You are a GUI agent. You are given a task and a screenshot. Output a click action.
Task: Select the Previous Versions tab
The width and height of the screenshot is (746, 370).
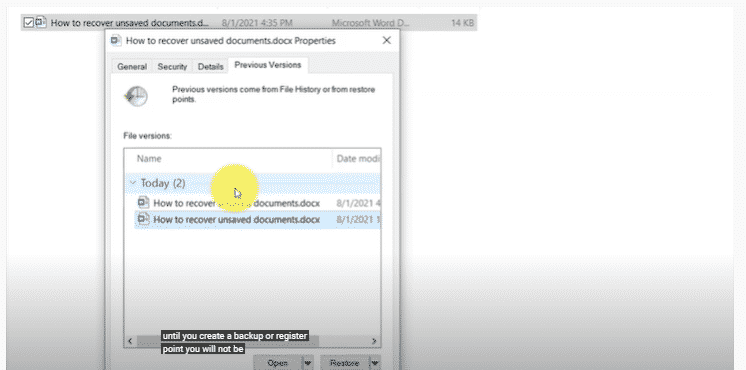click(268, 65)
